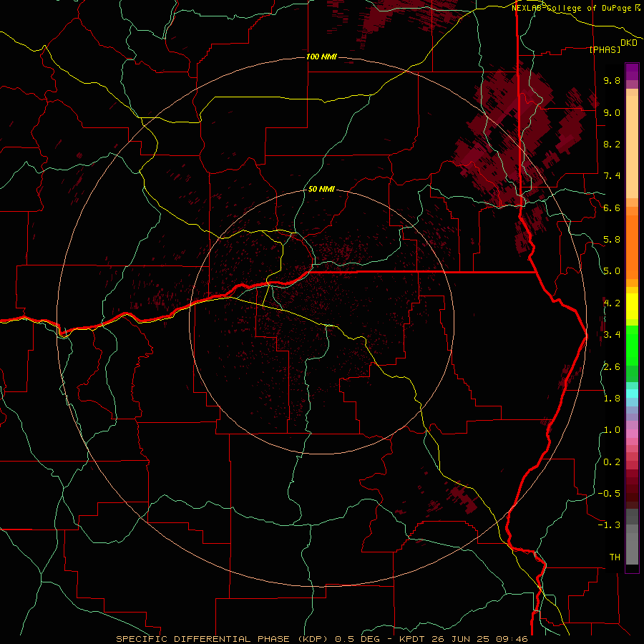This screenshot has width=644, height=644.
Task: Click the NEXLAB-College of DuPage label
Action: [x=572, y=8]
